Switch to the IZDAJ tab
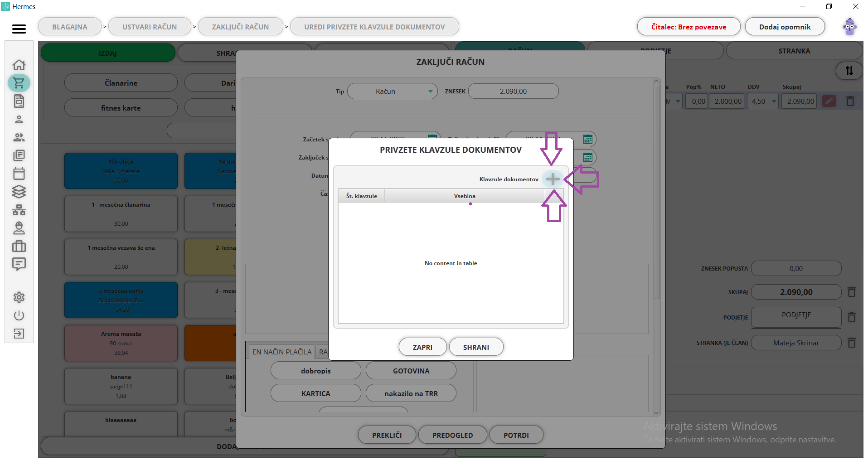The width and height of the screenshot is (868, 465). tap(108, 53)
